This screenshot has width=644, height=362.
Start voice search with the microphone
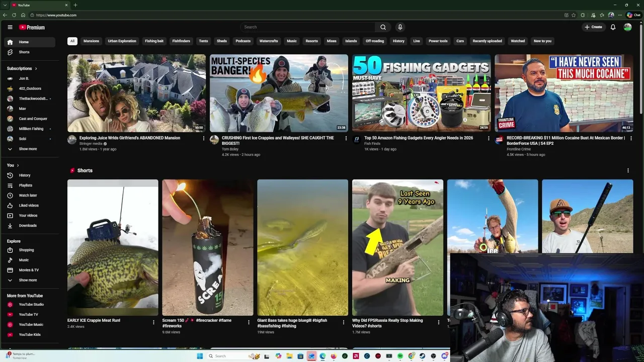(400, 27)
